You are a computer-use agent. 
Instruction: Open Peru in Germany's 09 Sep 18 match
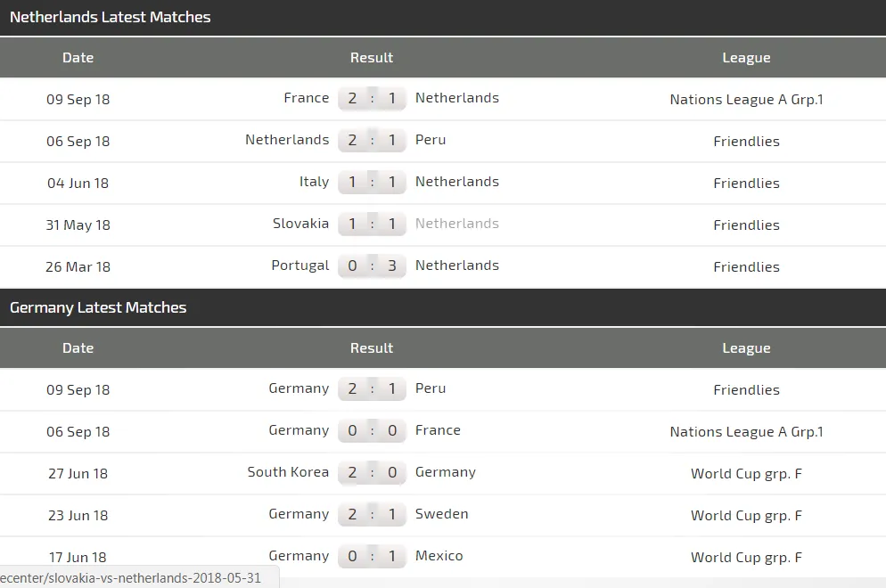(431, 388)
